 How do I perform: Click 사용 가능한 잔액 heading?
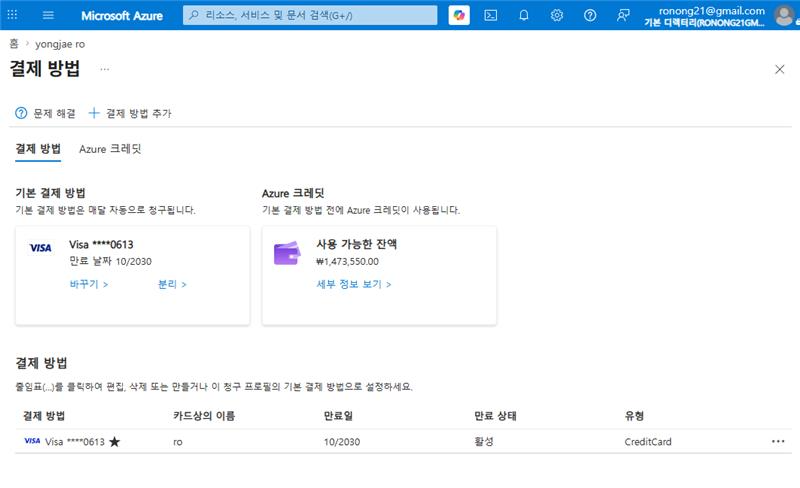[357, 244]
